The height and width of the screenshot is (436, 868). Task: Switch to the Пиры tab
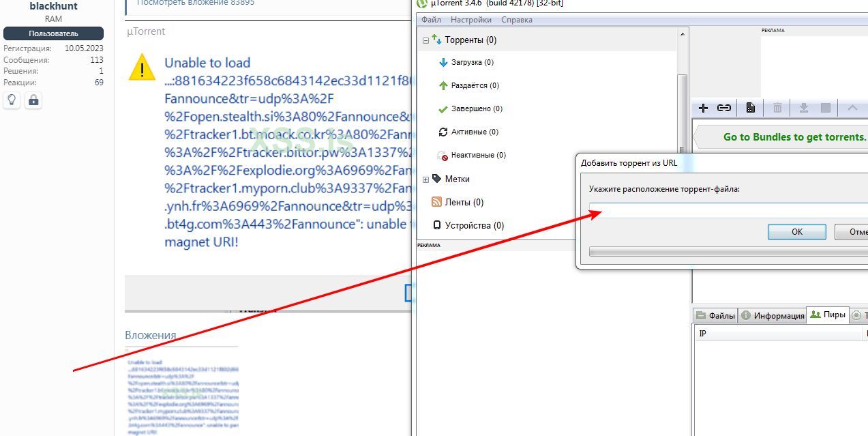(x=828, y=315)
